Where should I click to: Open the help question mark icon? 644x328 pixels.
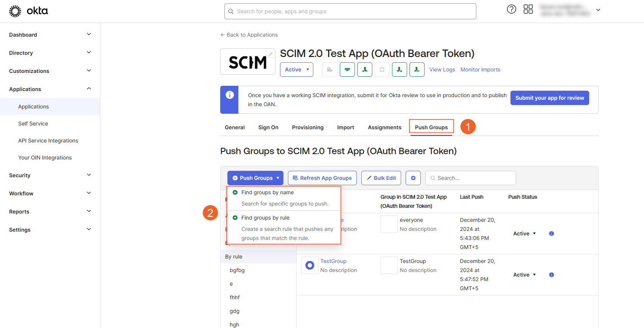[x=511, y=9]
